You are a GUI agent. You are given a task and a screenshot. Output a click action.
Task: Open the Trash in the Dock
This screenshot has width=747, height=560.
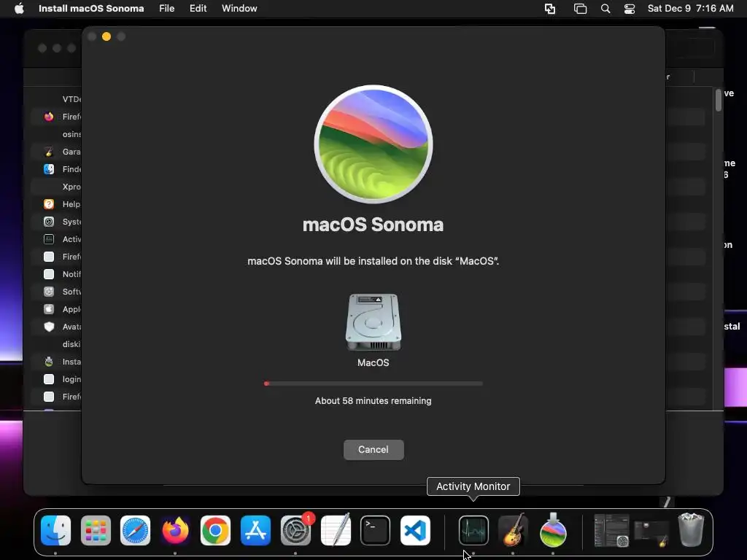click(691, 529)
